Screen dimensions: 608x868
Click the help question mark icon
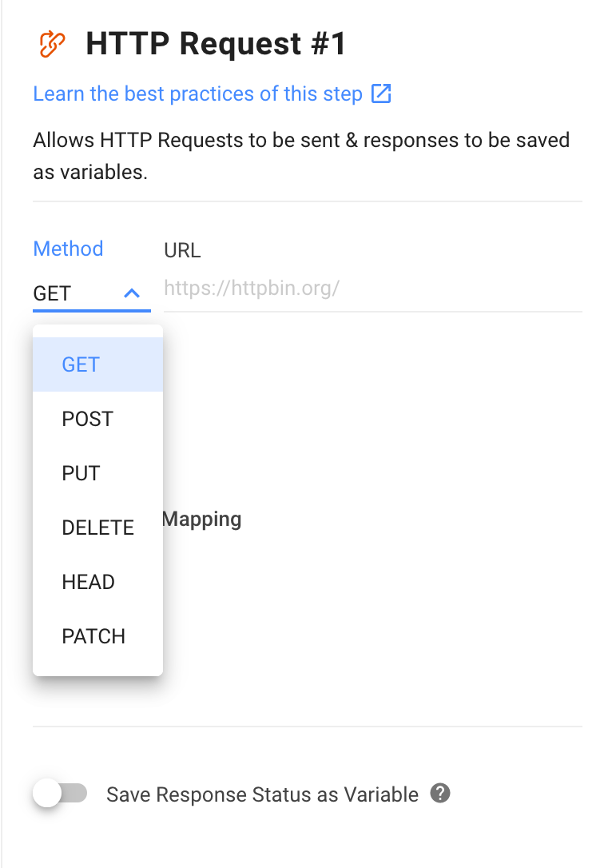[x=440, y=794]
